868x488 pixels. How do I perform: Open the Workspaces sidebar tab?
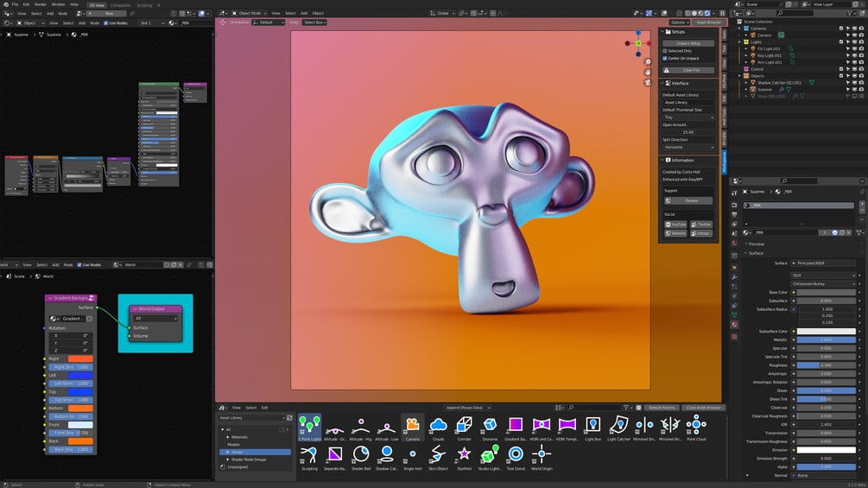click(x=724, y=161)
